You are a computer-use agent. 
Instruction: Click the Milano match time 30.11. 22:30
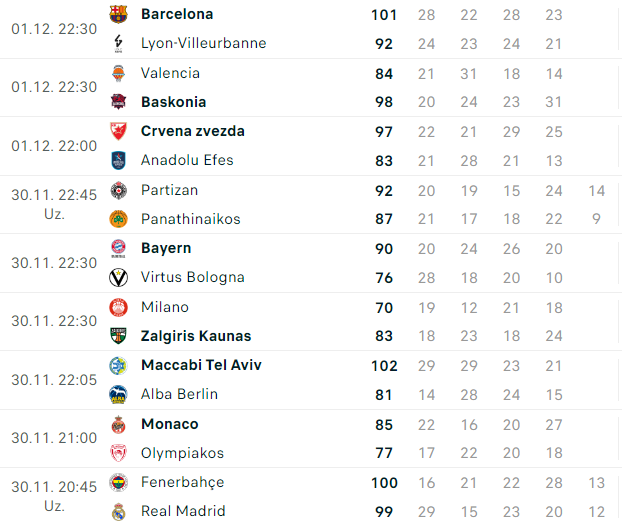54,321
